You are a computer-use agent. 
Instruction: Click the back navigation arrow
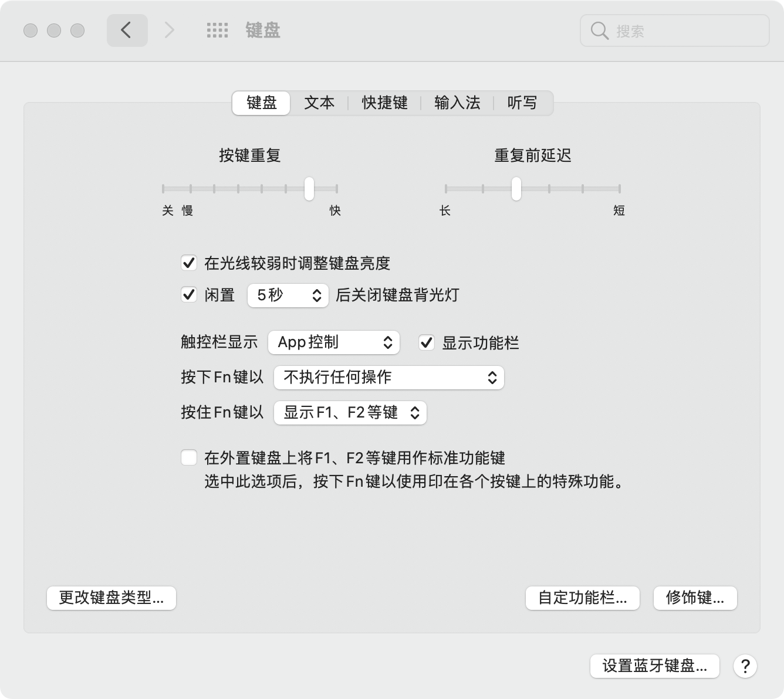[x=127, y=30]
